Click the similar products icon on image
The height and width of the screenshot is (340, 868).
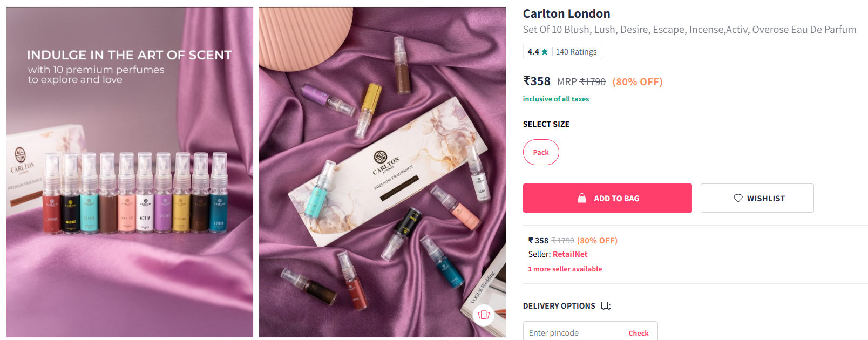point(484,315)
